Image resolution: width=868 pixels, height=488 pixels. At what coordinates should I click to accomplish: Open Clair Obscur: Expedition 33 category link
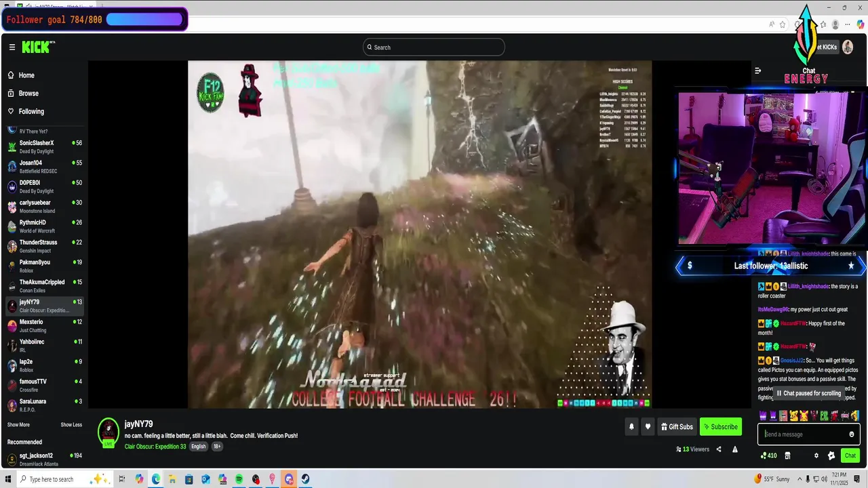click(155, 447)
